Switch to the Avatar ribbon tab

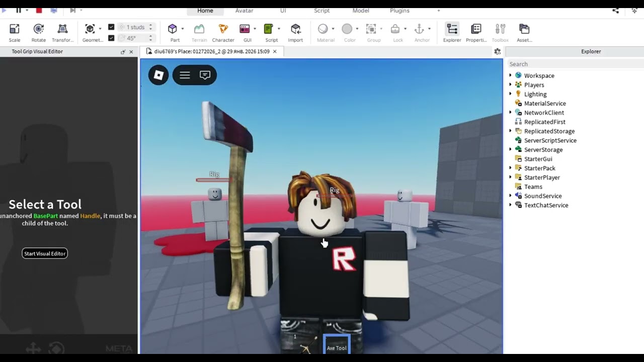pos(245,11)
